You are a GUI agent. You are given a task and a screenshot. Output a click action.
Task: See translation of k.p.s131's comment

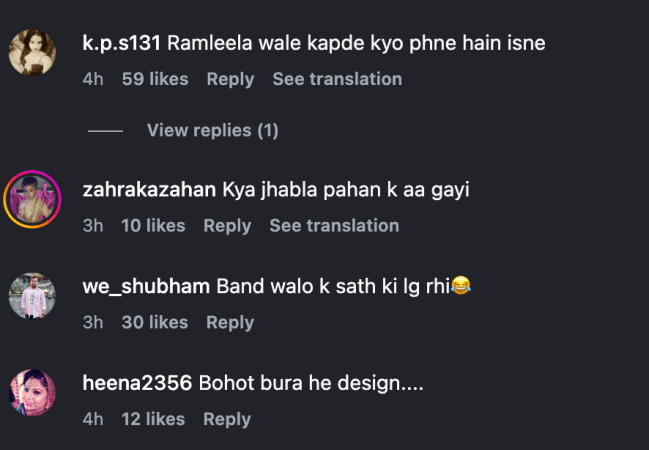337,79
